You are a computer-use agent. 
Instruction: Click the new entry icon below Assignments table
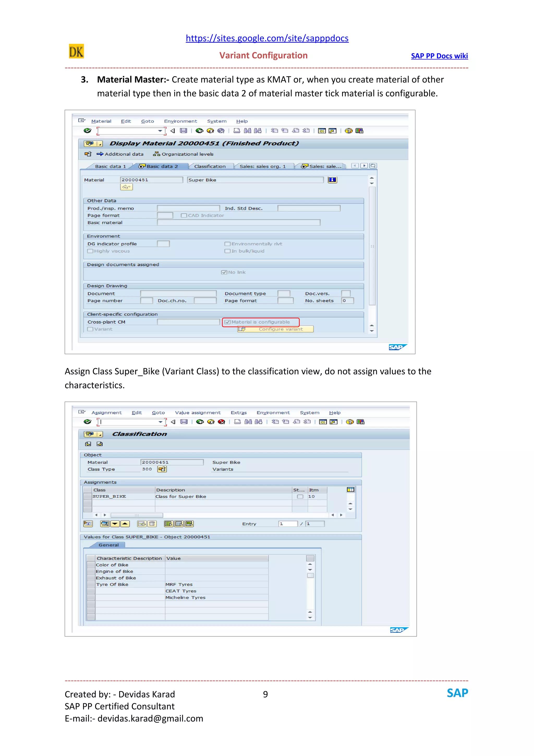(x=88, y=524)
